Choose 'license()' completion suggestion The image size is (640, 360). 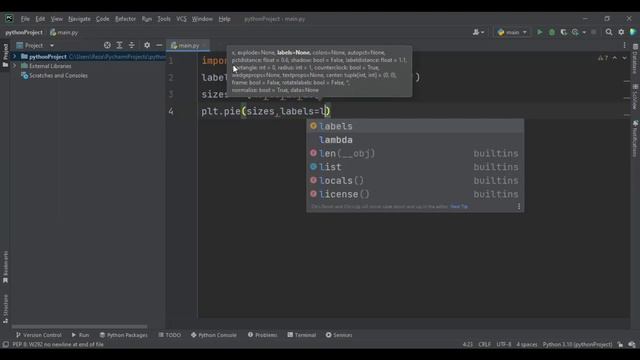coord(415,194)
